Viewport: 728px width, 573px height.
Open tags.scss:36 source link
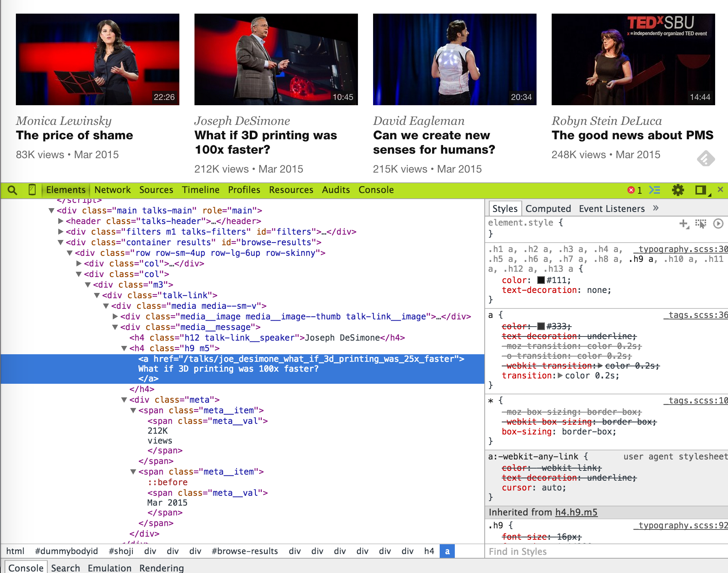point(695,315)
